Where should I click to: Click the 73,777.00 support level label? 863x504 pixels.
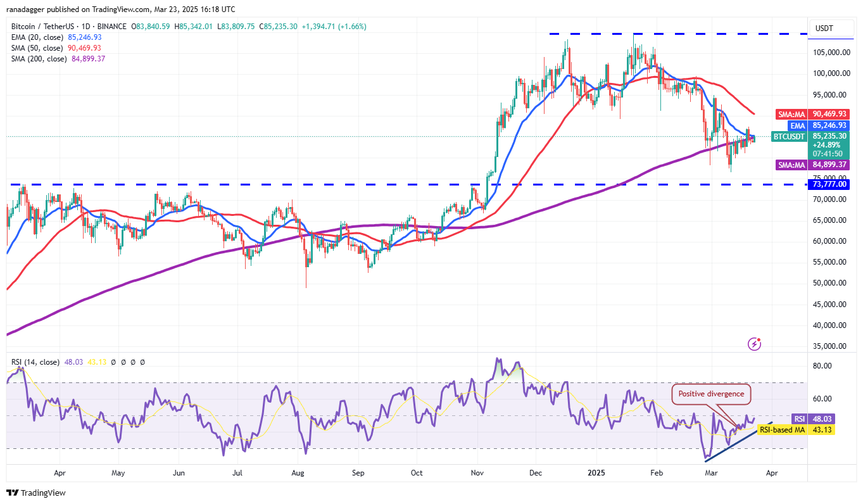click(830, 184)
